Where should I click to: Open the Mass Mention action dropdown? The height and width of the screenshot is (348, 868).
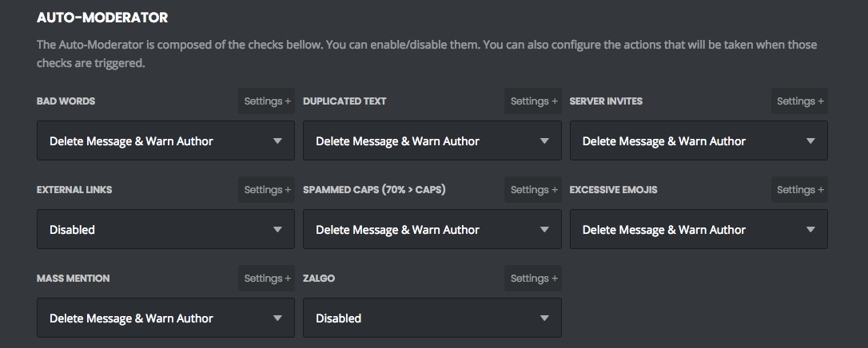(x=165, y=318)
